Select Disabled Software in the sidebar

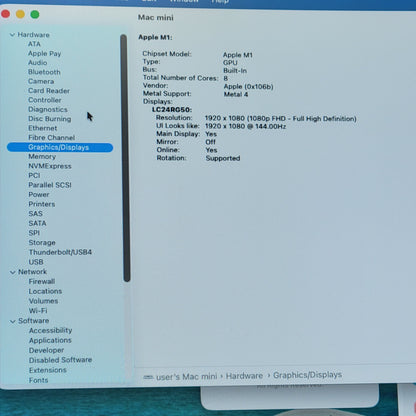point(61,360)
